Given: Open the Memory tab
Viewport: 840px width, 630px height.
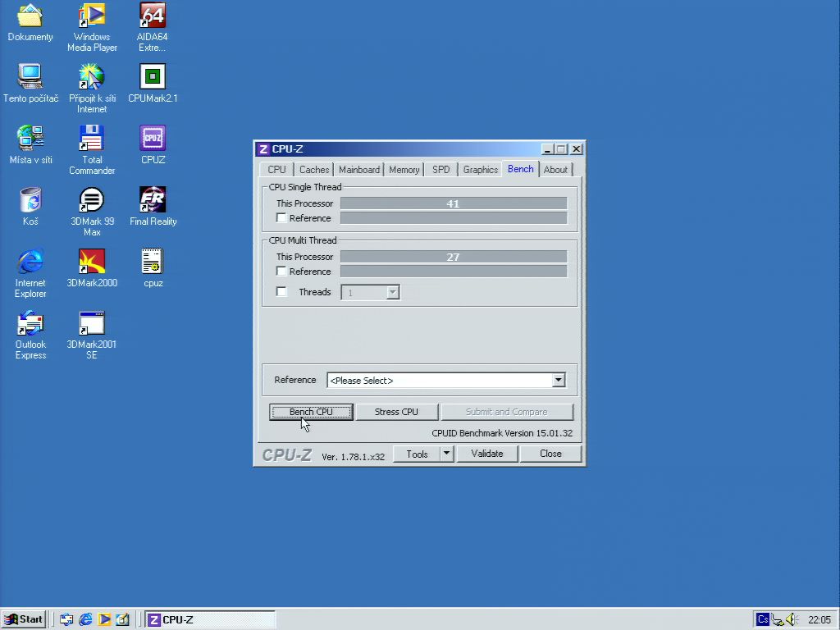Looking at the screenshot, I should 404,170.
